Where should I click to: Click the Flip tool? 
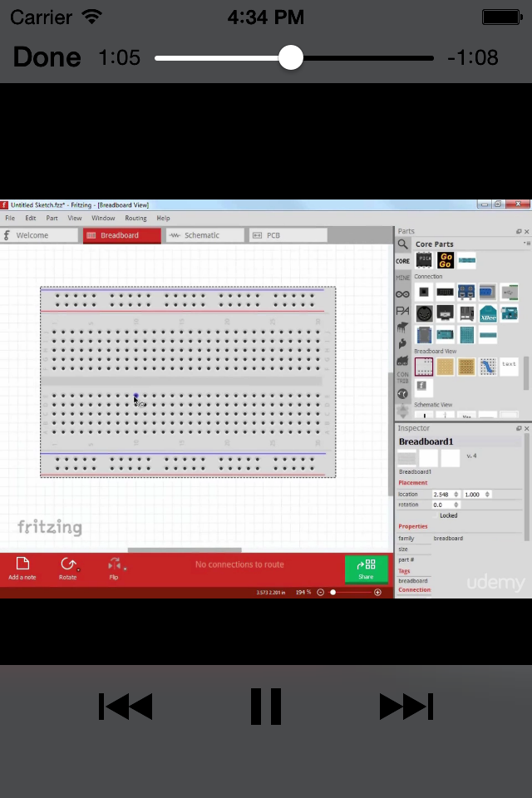(x=114, y=568)
